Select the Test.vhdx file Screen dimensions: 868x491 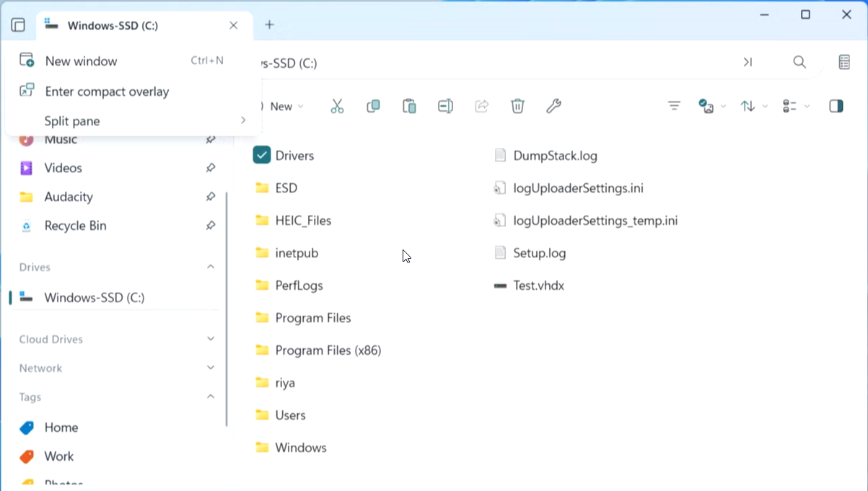pyautogui.click(x=538, y=286)
